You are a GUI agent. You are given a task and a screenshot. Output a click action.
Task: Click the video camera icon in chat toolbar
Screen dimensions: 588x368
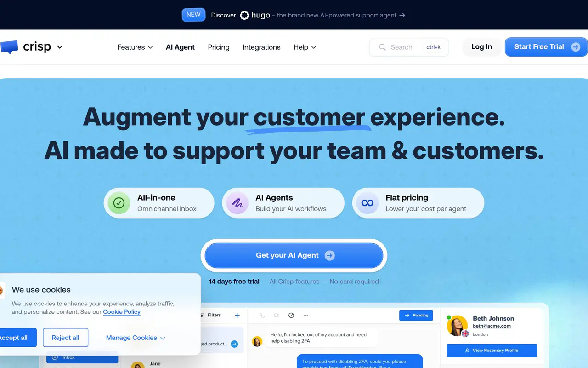(x=277, y=315)
